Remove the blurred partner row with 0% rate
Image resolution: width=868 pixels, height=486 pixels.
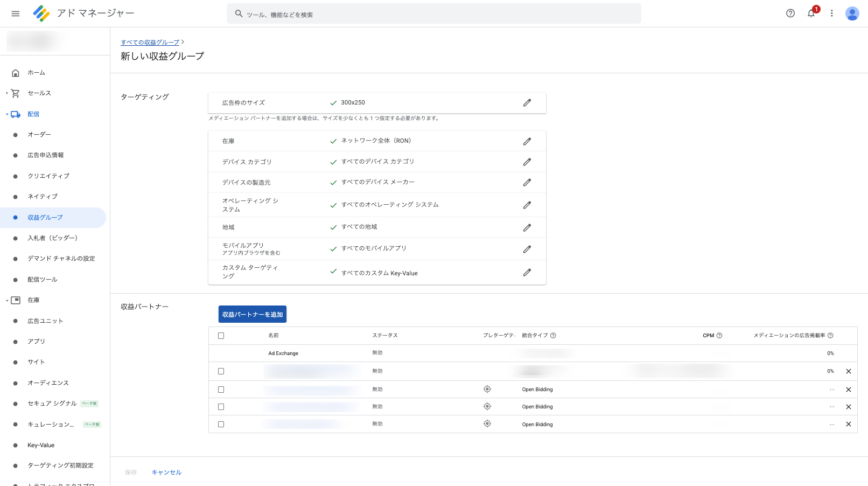(849, 371)
